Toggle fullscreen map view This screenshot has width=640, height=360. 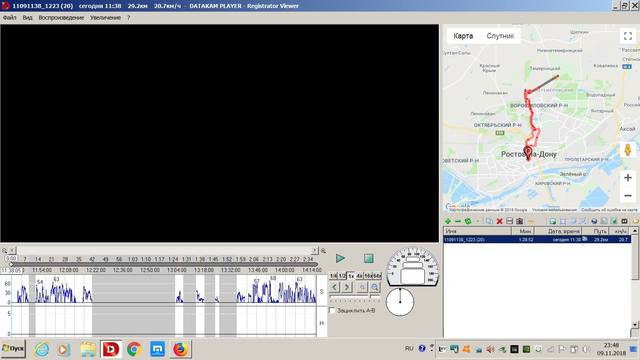pyautogui.click(x=628, y=36)
